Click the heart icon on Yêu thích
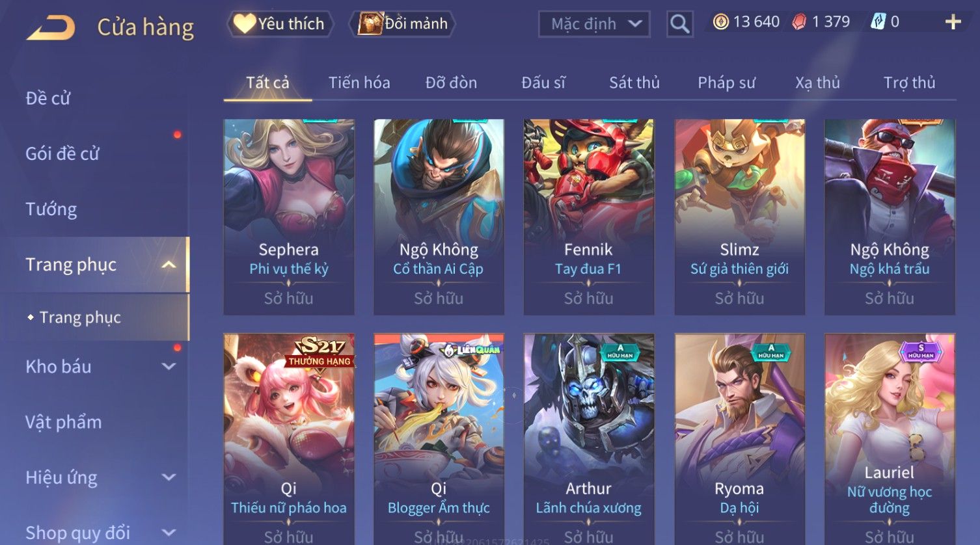Screen dimensions: 980x545 (245, 23)
